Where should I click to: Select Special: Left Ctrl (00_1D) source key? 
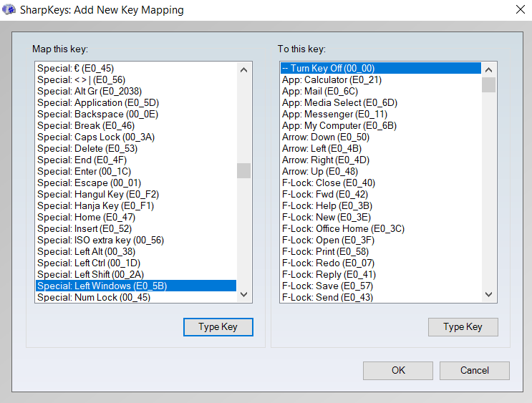(x=89, y=263)
